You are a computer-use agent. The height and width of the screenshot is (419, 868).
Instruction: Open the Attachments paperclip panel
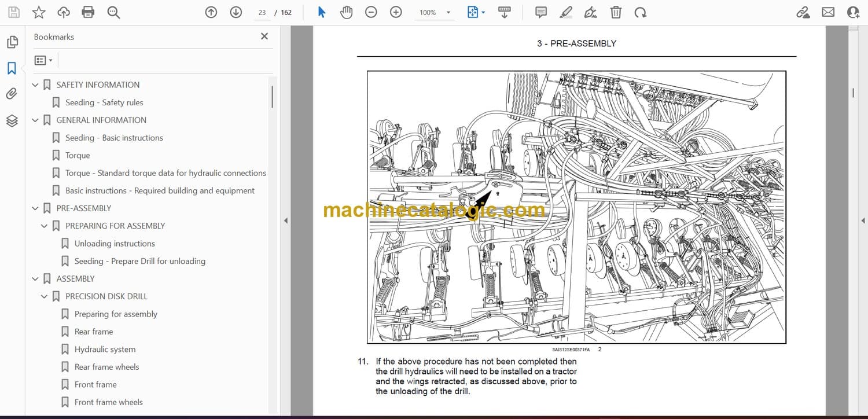[x=12, y=94]
